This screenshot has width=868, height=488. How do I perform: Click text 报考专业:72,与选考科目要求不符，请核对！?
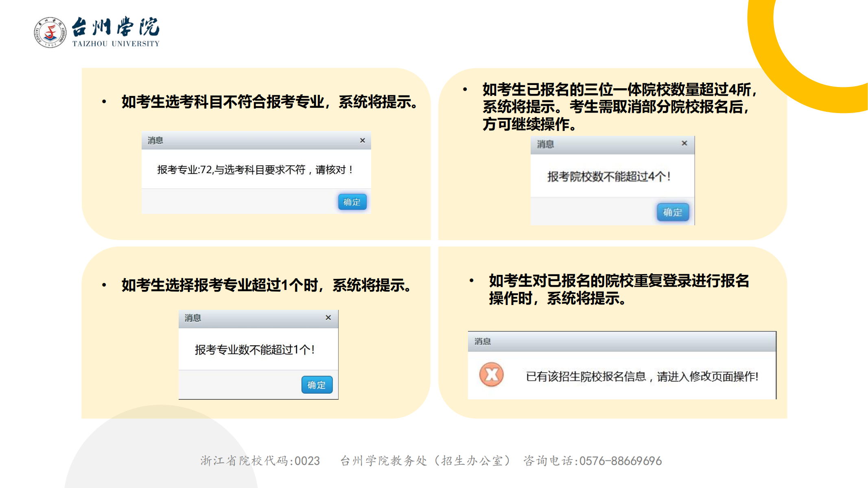pyautogui.click(x=256, y=170)
